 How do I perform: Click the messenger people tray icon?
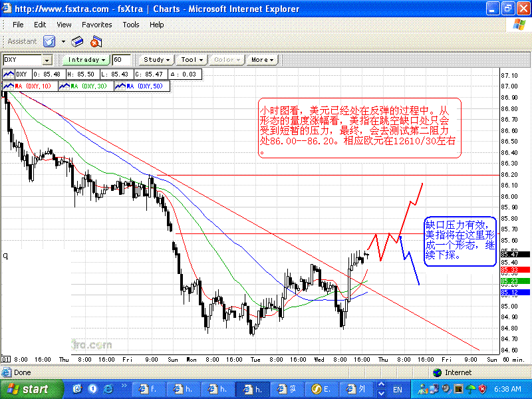423,389
